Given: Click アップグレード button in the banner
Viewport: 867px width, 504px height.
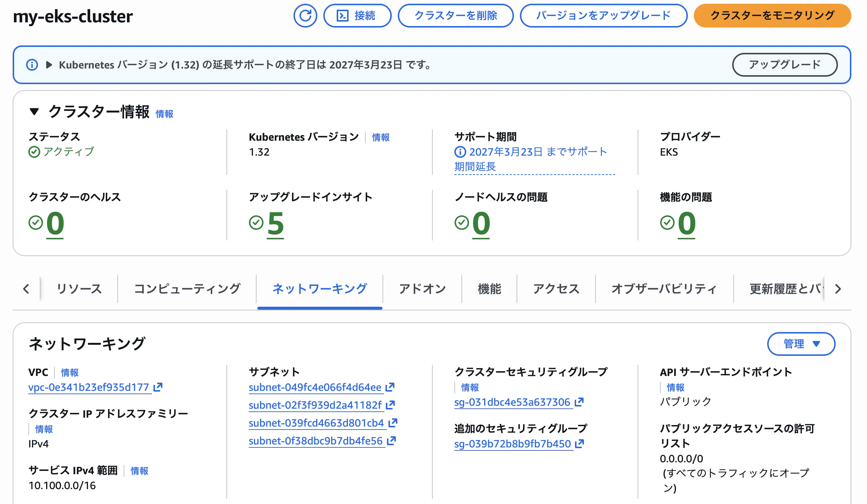Looking at the screenshot, I should click(x=785, y=65).
